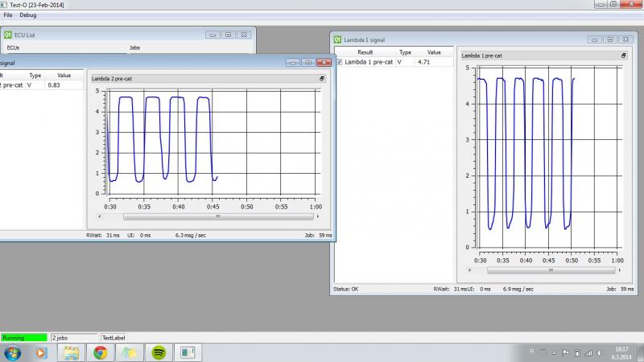The height and width of the screenshot is (362, 644).
Task: Click the Lambda 2 graph horizontal scrollbar thumb
Action: (x=217, y=216)
